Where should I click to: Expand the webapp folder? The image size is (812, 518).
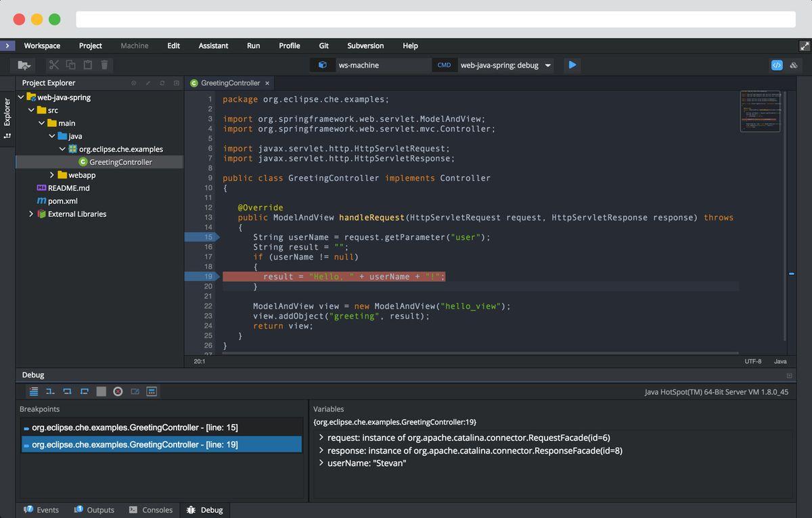tap(52, 175)
